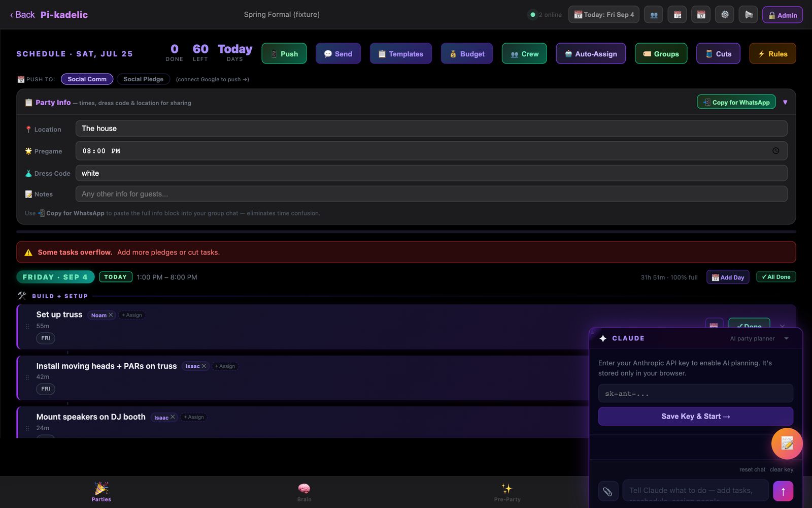The image size is (812, 508).
Task: Mark everything with All Done button
Action: click(776, 277)
